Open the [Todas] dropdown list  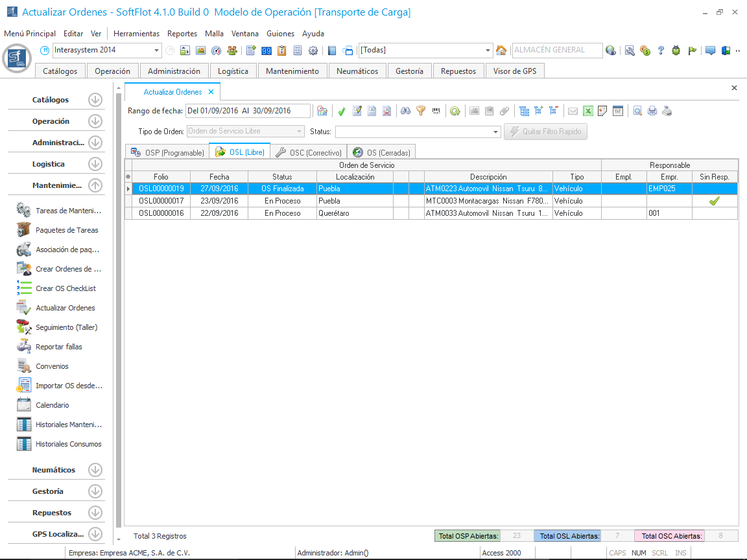pyautogui.click(x=488, y=51)
